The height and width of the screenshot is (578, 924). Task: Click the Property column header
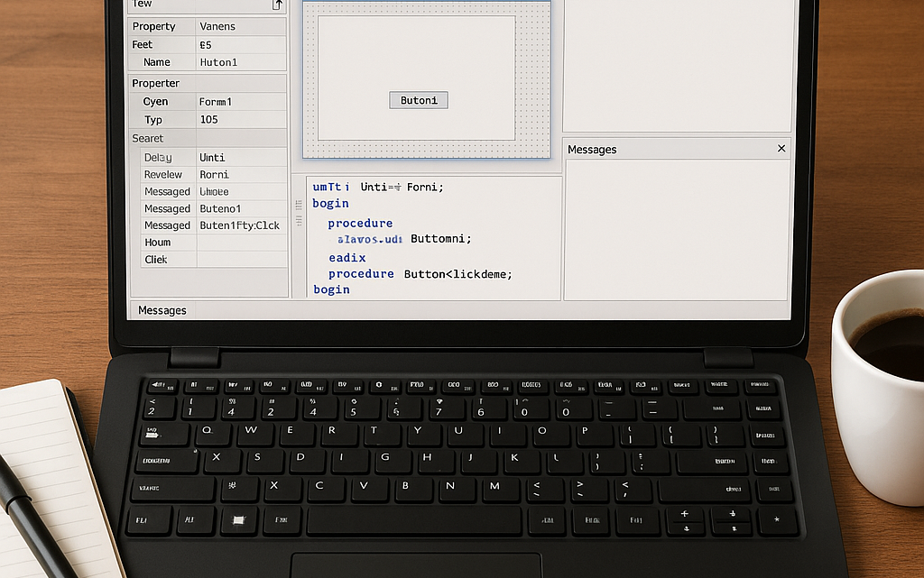click(153, 26)
